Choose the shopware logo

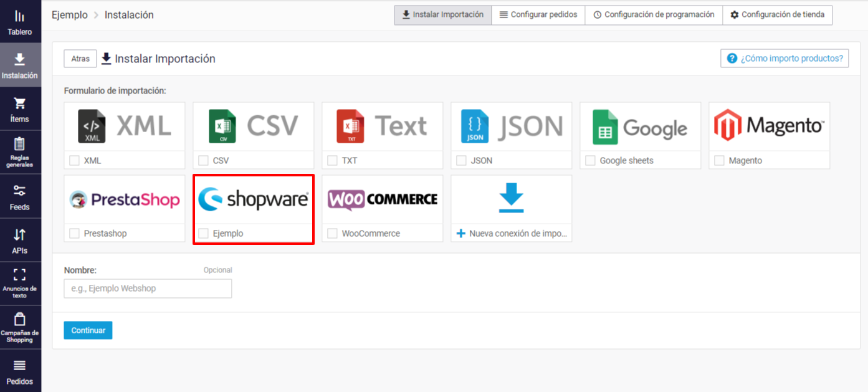click(x=254, y=199)
